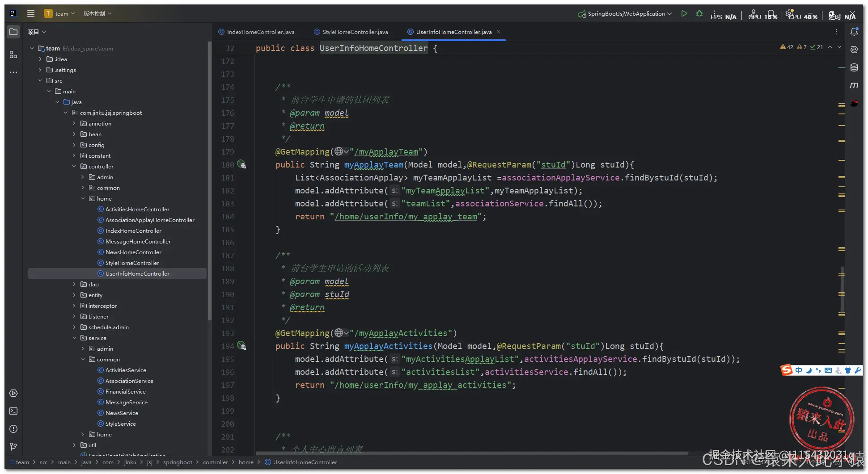This screenshot has width=868, height=474.
Task: Open the SpringBootJsjWebApplication run configuration dropdown
Action: (x=625, y=13)
